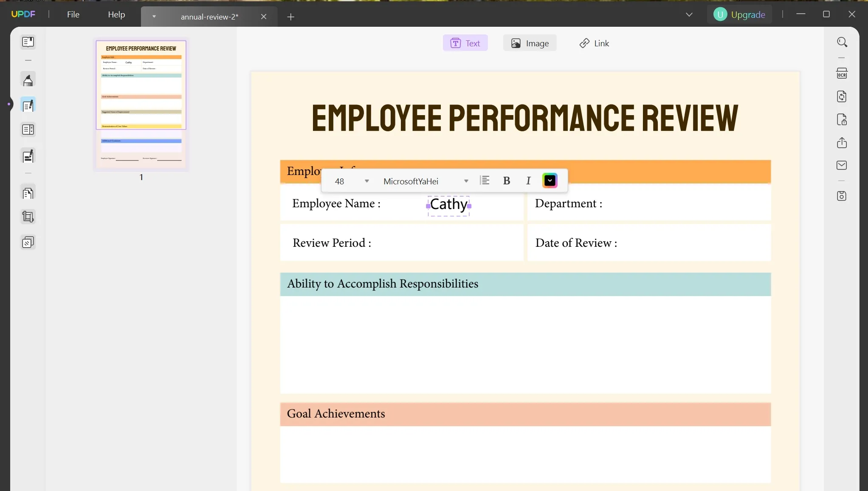
Task: Expand the font size dropdown
Action: (x=366, y=181)
